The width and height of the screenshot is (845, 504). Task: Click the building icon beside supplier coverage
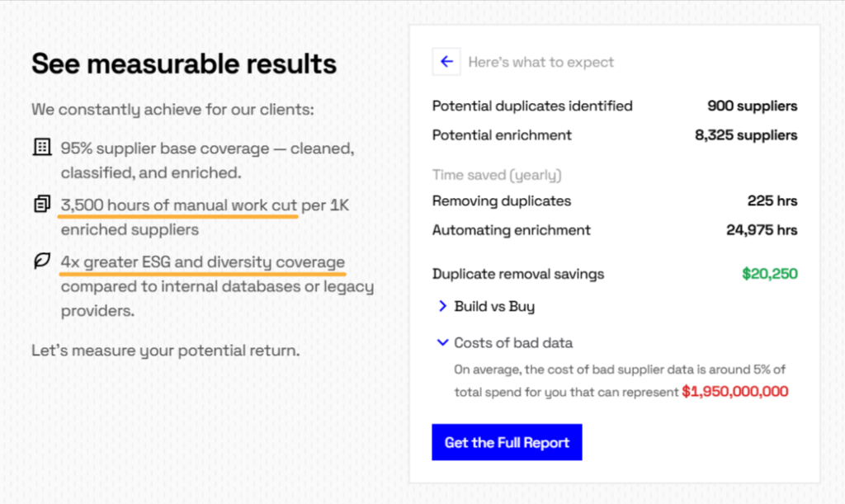click(42, 147)
